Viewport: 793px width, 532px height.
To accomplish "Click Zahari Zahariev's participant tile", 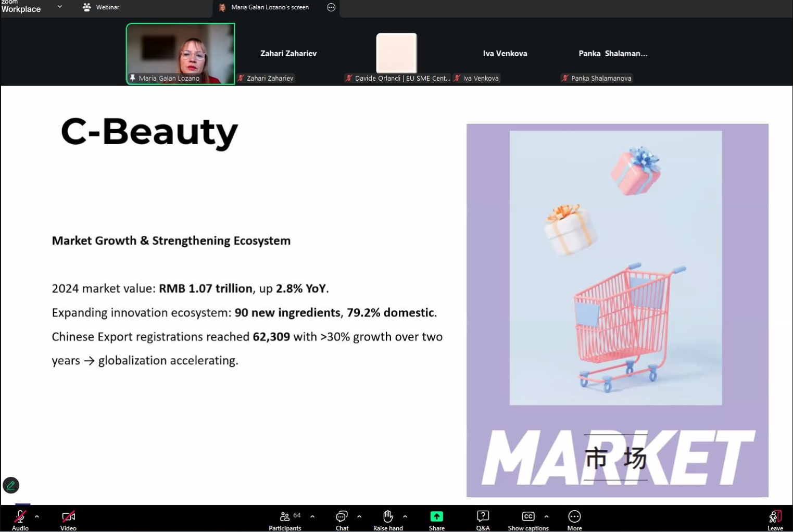I will pos(288,54).
